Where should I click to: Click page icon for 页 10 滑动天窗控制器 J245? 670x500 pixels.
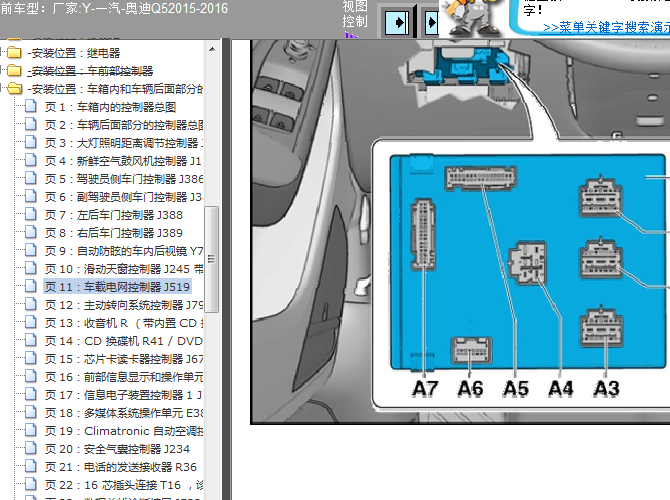point(31,268)
